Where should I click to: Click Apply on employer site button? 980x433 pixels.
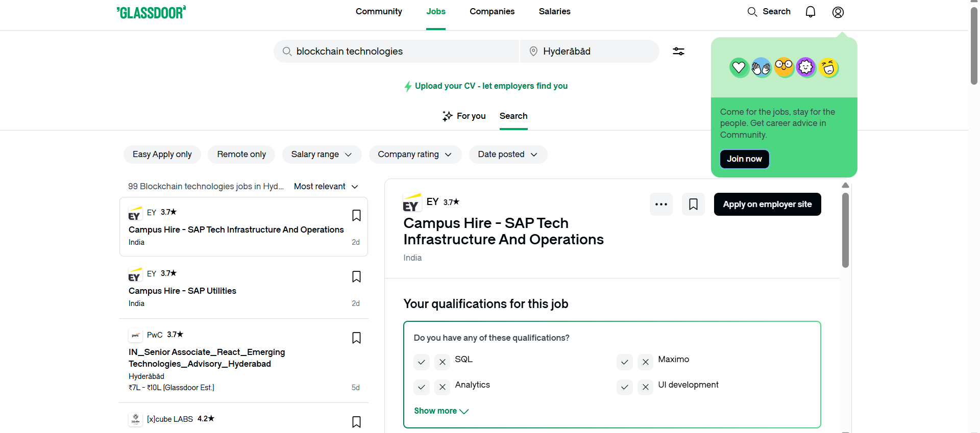767,205
